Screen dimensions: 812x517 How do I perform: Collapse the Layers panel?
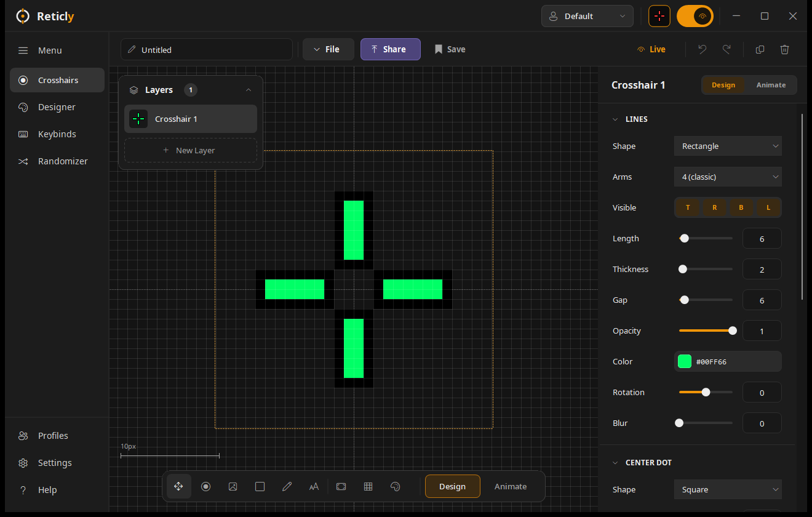(249, 90)
